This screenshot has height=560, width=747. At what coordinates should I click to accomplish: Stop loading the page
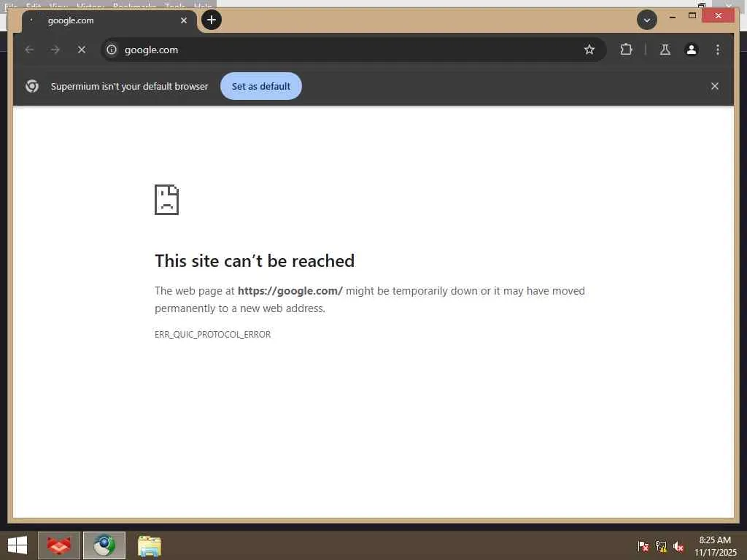point(82,50)
